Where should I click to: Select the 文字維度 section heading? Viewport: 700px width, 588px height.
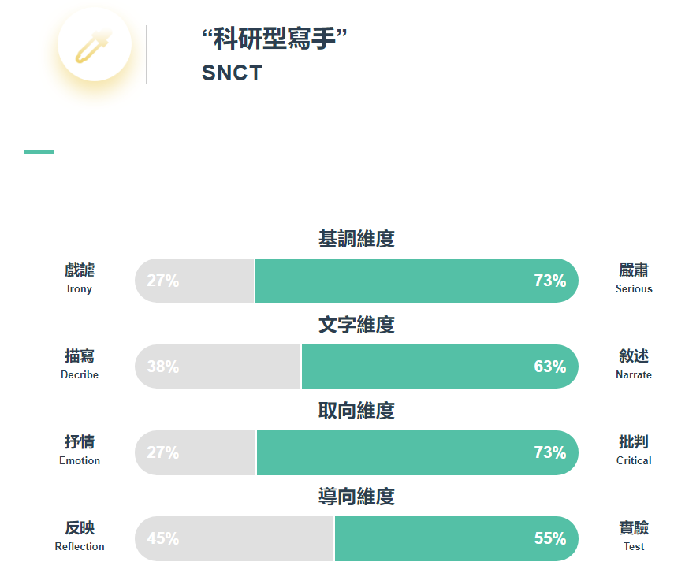click(x=356, y=325)
